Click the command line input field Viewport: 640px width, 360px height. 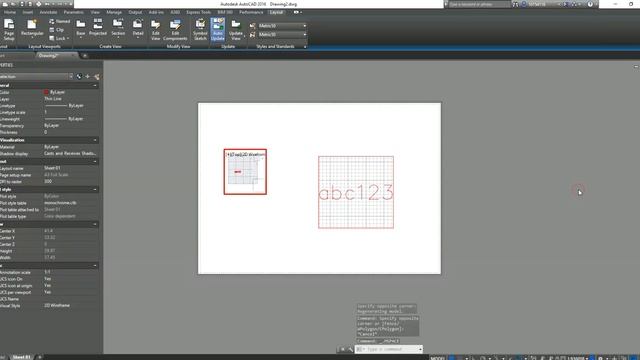click(389, 349)
